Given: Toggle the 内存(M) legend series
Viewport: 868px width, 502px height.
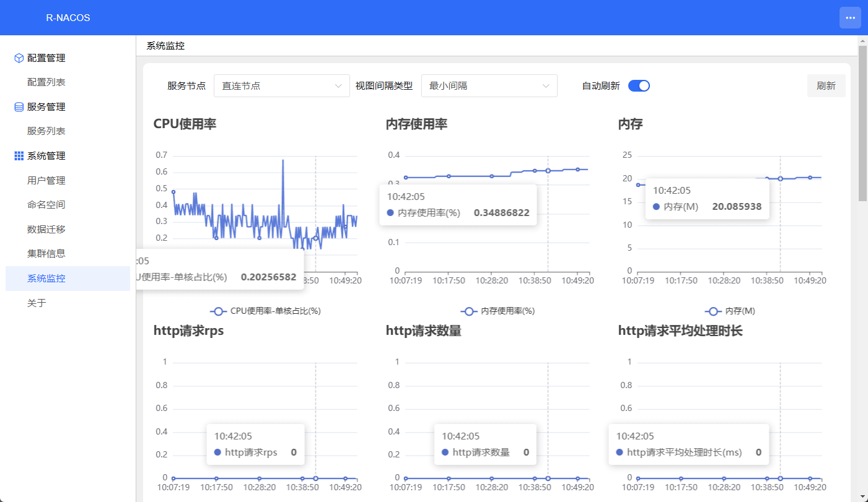Looking at the screenshot, I should coord(730,311).
